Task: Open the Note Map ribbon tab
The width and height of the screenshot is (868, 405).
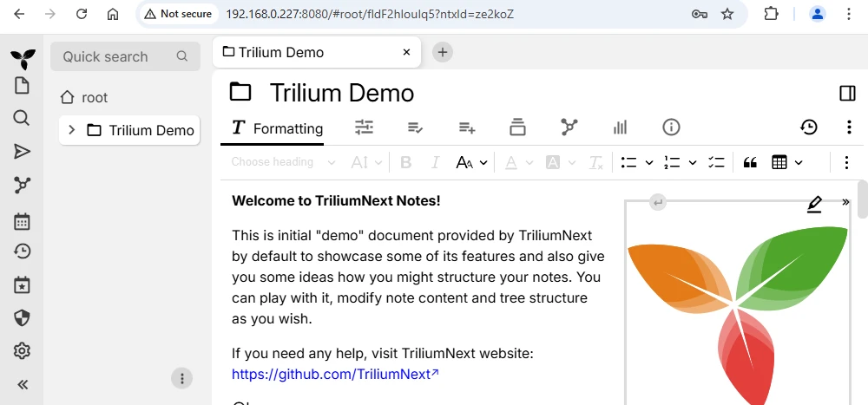Action: 569,127
